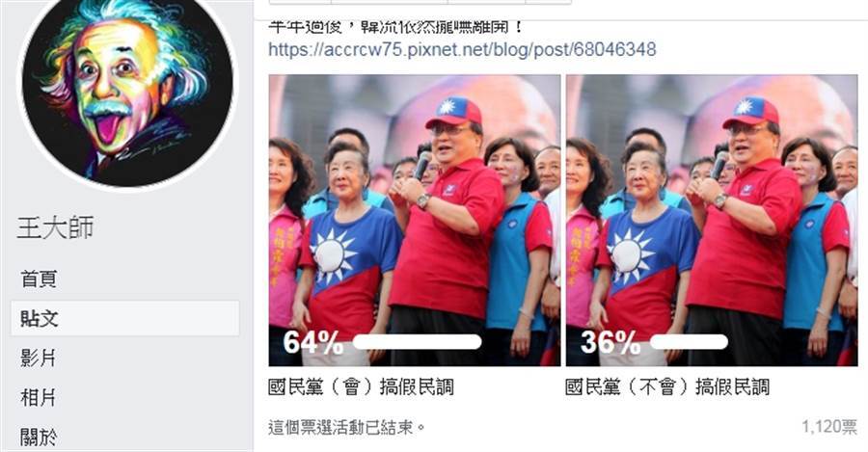This screenshot has width=868, height=452.
Task: Select the poll option 國民黨（會）搞假民調
Action: point(361,386)
